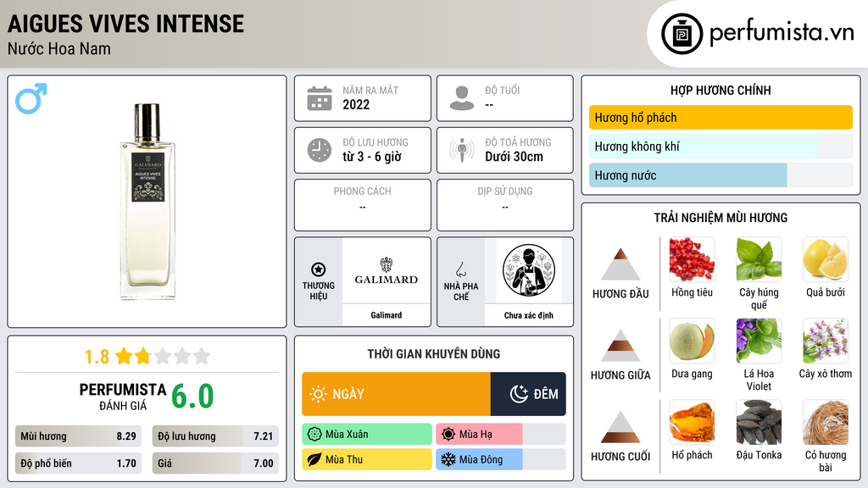Click the Hương đầu pyramid icon
Screen dimensions: 868x488
(620, 264)
